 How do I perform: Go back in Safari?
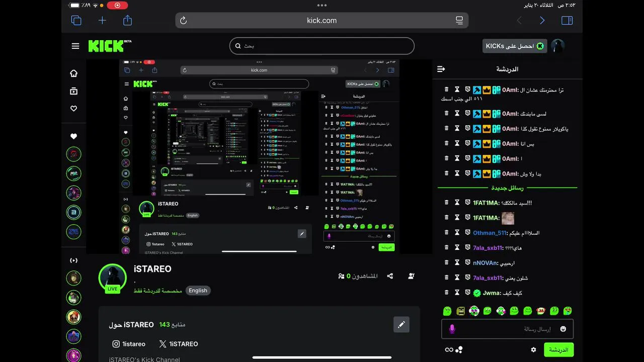point(519,21)
